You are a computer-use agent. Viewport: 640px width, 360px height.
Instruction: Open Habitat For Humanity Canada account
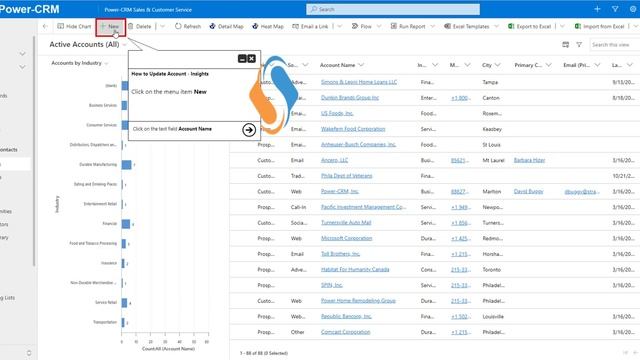pos(355,270)
